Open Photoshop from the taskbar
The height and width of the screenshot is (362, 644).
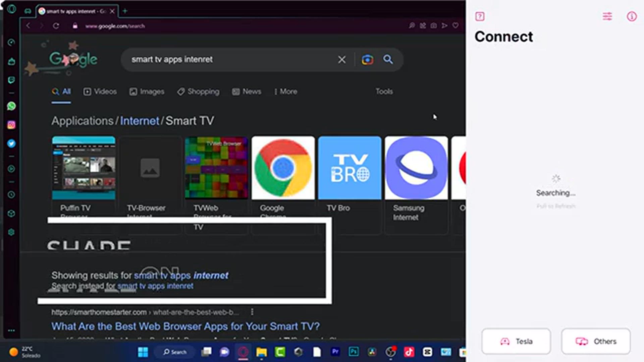point(354,352)
